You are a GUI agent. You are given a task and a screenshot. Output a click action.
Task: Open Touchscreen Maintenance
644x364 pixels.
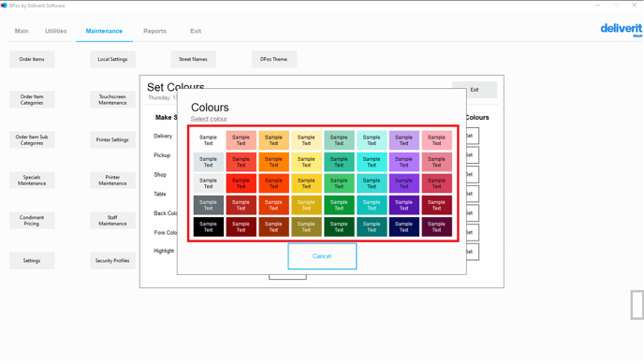click(x=112, y=100)
